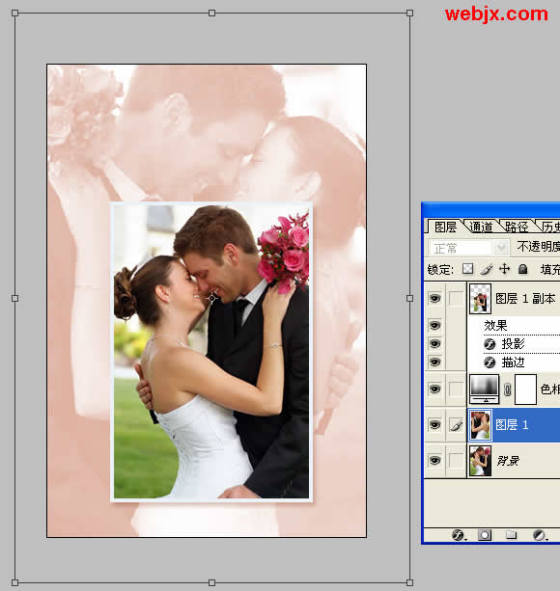Click the top-right transform handle
560x591 pixels.
[410, 13]
